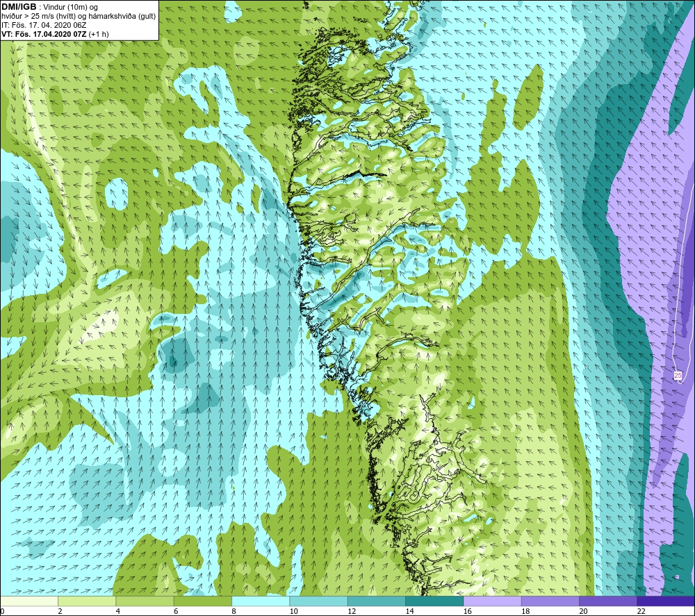Click the 25 m/s gust contour label
Viewport: 695px width, 616px height.
pos(678,376)
